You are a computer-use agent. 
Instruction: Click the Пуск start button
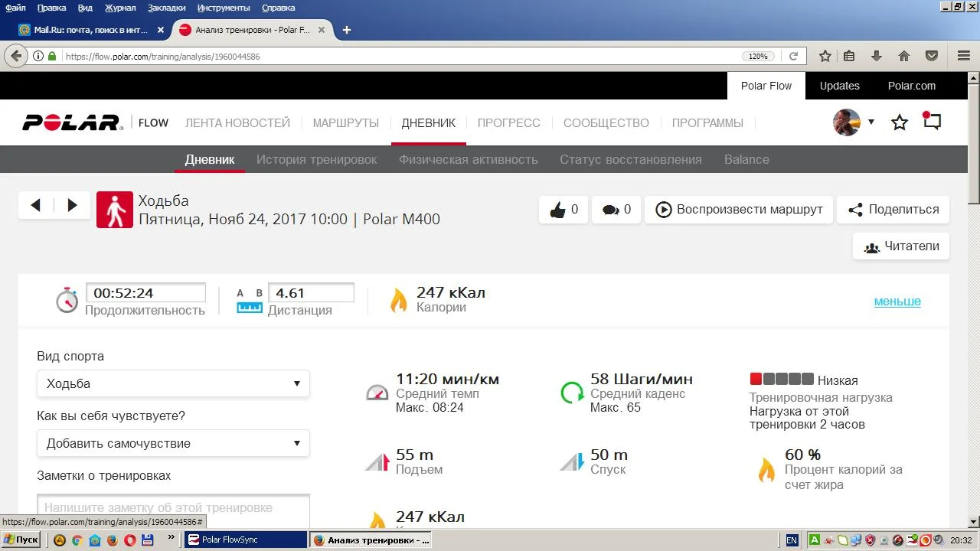(x=21, y=540)
